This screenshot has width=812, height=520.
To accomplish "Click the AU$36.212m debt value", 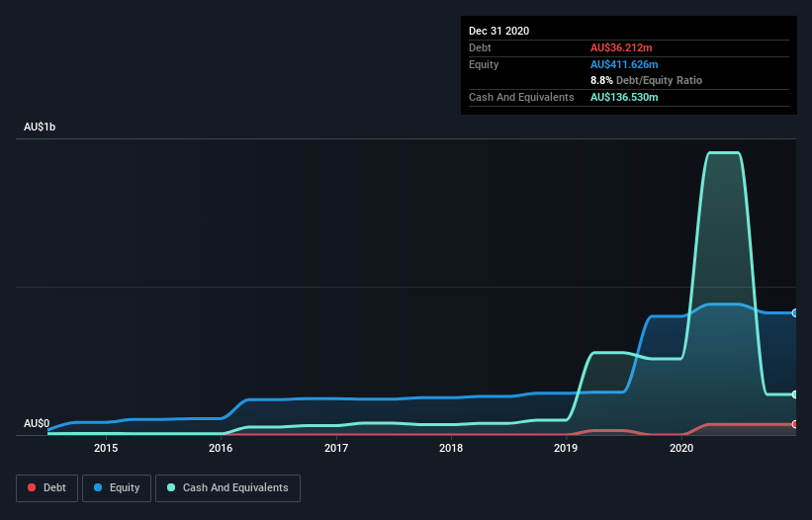I will [x=621, y=47].
